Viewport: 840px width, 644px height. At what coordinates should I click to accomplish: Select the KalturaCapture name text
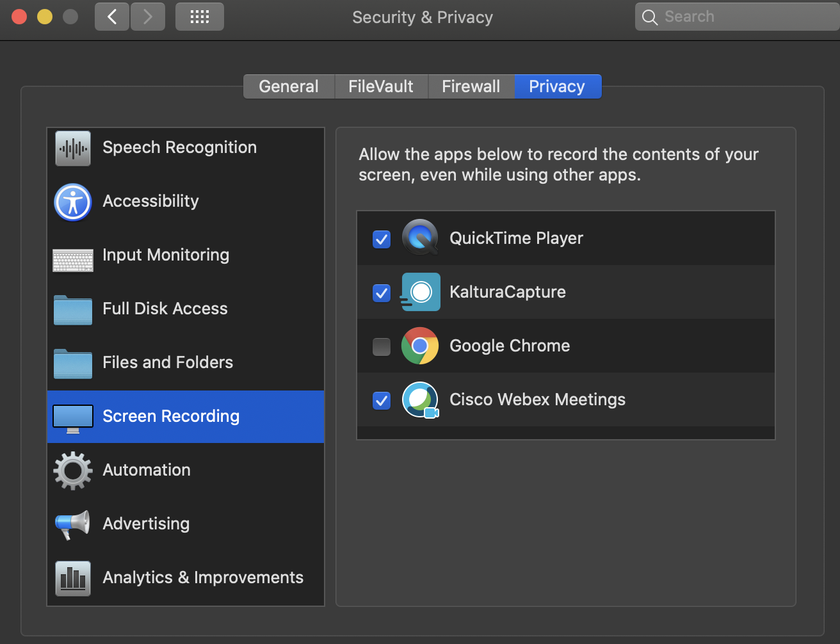point(508,292)
